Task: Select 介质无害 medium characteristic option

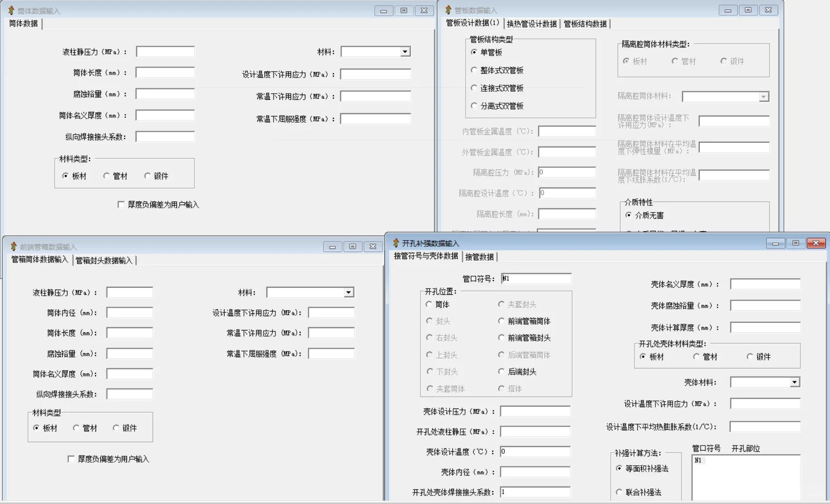Action: tap(629, 215)
